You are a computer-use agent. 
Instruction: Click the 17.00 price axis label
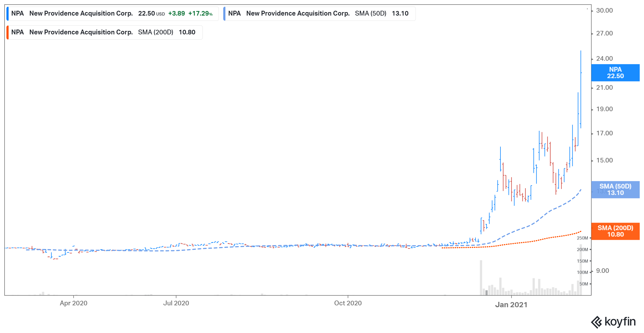point(604,133)
